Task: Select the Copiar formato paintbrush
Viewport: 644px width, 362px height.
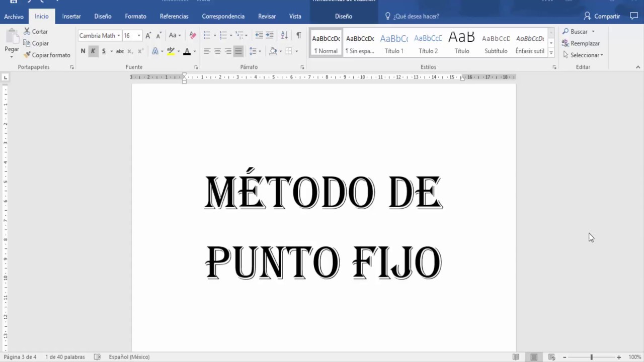Action: (47, 55)
